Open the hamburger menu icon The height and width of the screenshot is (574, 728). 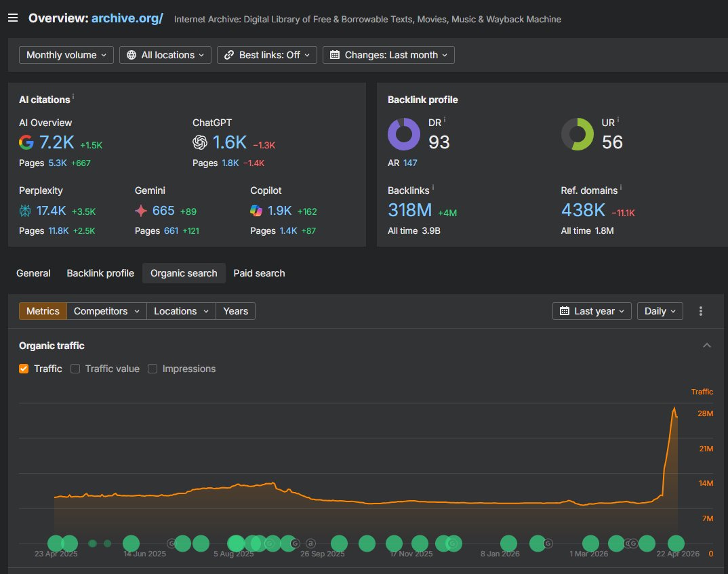click(x=13, y=18)
